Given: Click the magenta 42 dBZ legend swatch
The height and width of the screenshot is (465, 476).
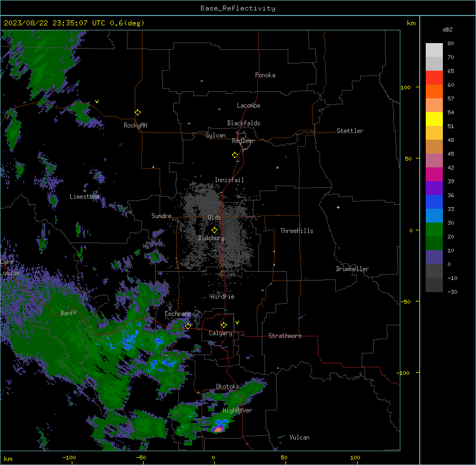Looking at the screenshot, I should [434, 174].
